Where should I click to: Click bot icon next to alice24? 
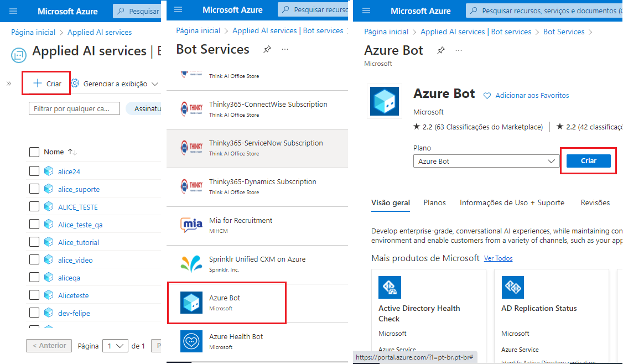point(49,171)
